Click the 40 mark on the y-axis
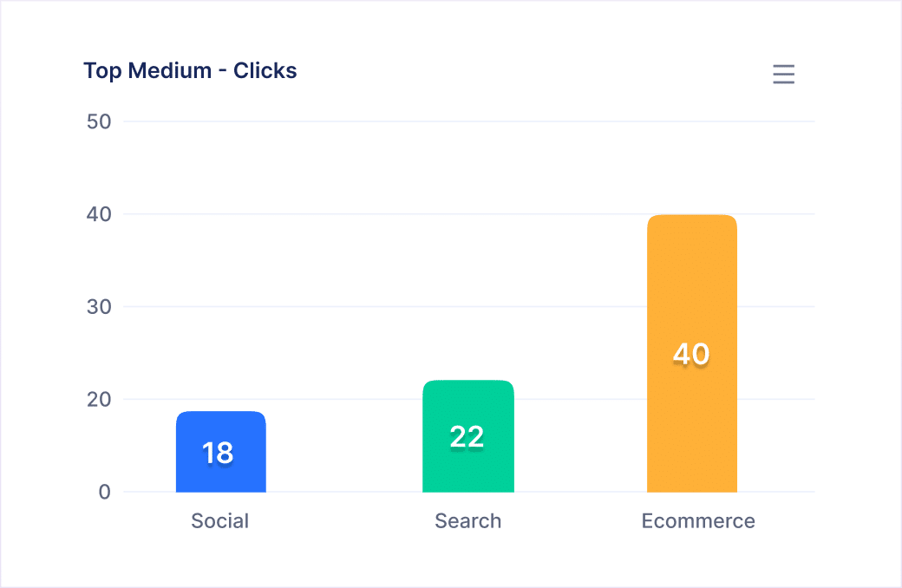902x588 pixels. [100, 213]
